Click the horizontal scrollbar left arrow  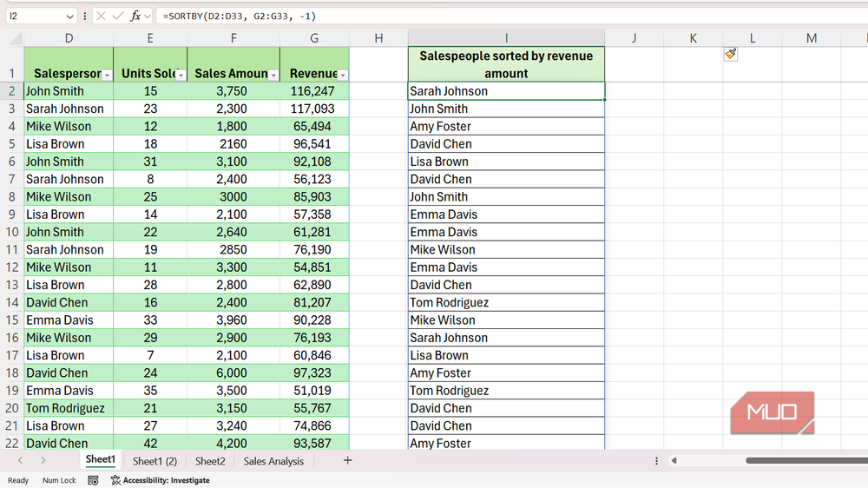674,460
